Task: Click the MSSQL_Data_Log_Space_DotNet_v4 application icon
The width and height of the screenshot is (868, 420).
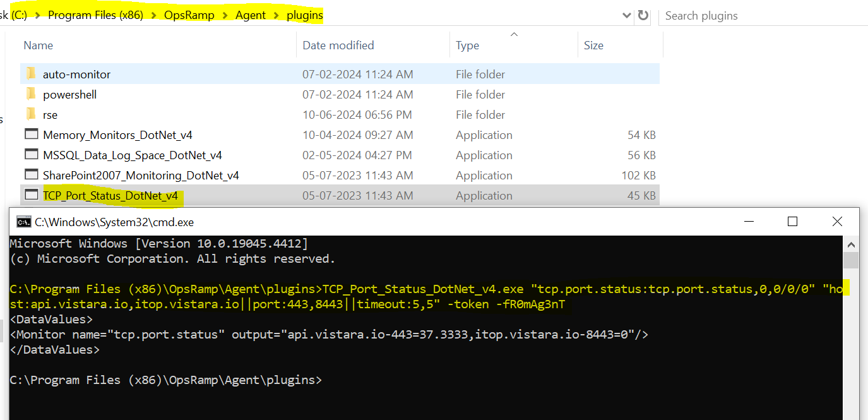Action: tap(31, 155)
